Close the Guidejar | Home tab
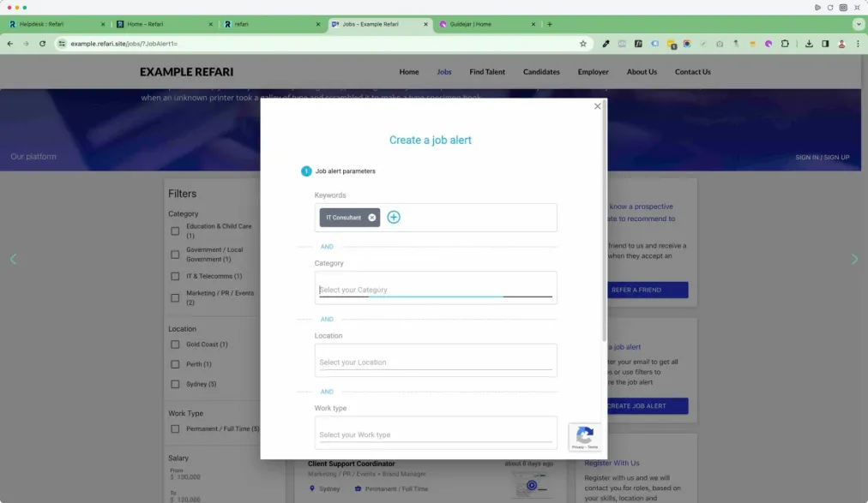Screen dimensions: 868x503 (533, 24)
